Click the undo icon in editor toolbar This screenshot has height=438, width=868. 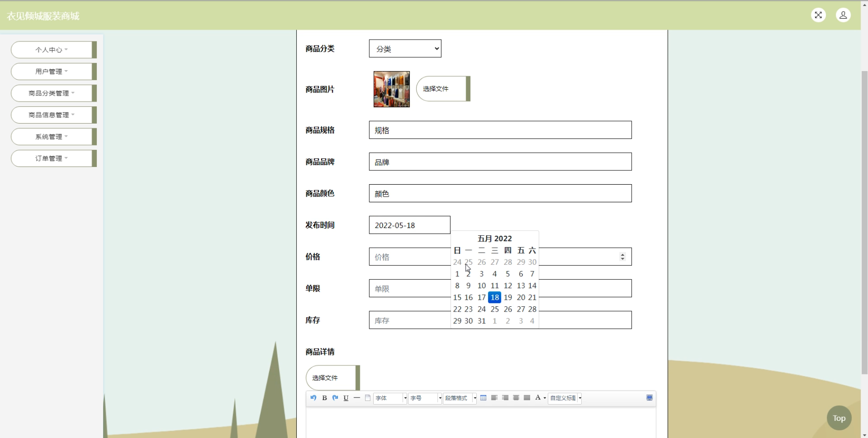314,398
